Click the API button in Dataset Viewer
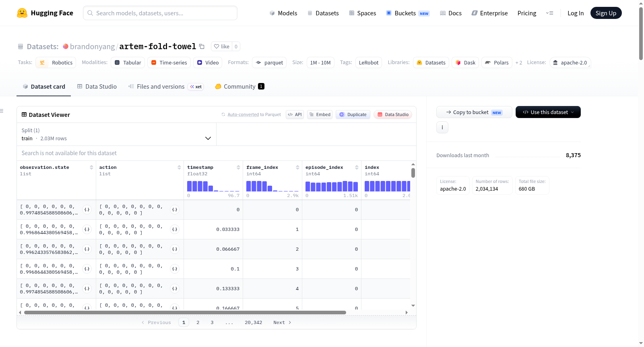 click(x=295, y=114)
